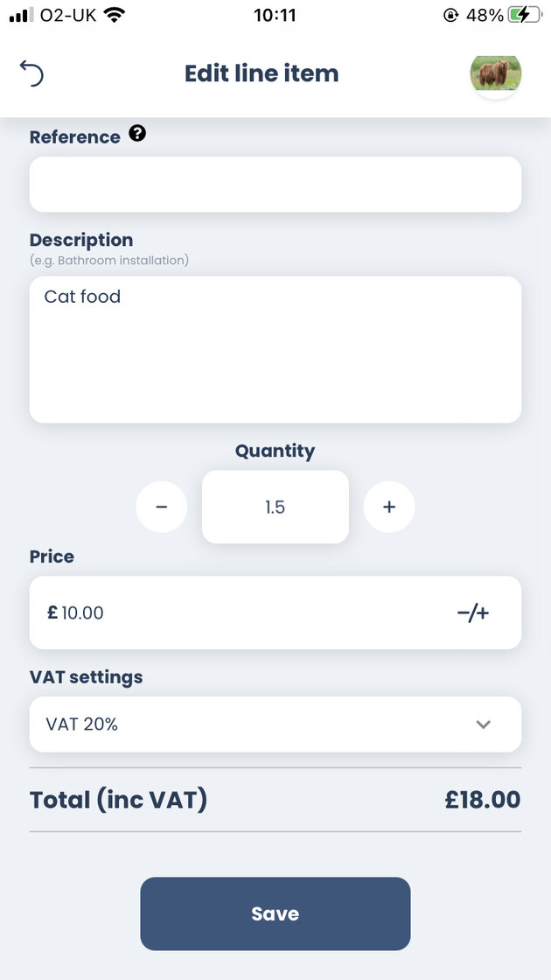Tap the Wi-Fi icon in status bar

click(114, 15)
